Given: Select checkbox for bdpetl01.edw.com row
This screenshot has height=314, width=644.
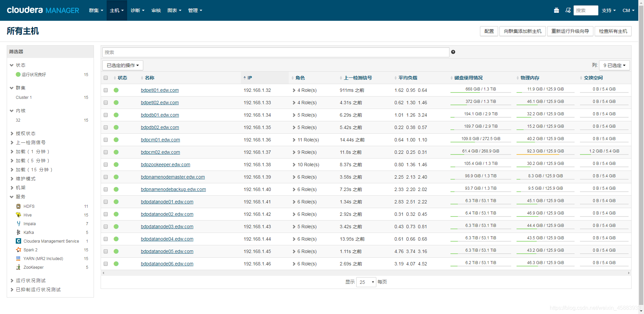Looking at the screenshot, I should pyautogui.click(x=106, y=90).
